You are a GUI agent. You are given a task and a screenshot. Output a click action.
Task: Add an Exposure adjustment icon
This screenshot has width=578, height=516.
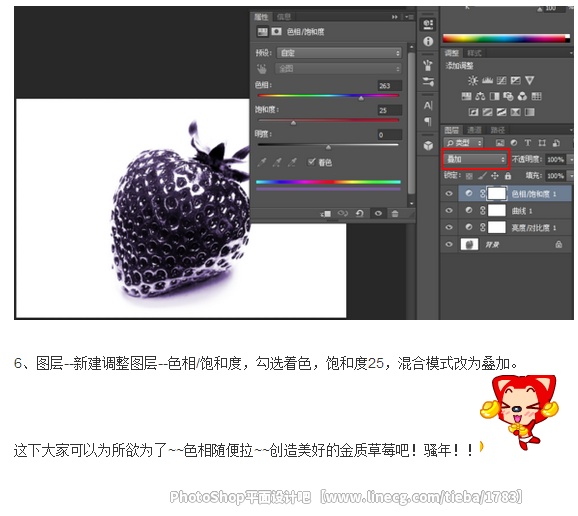point(515,80)
